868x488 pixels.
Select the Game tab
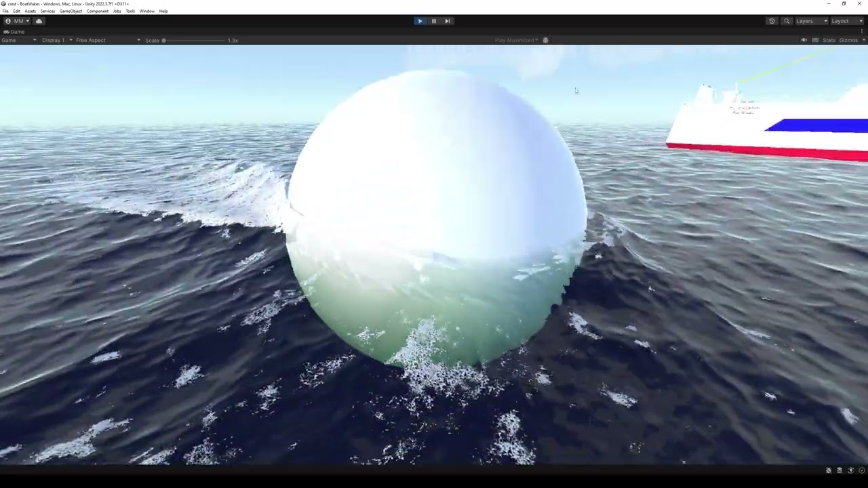(x=14, y=31)
